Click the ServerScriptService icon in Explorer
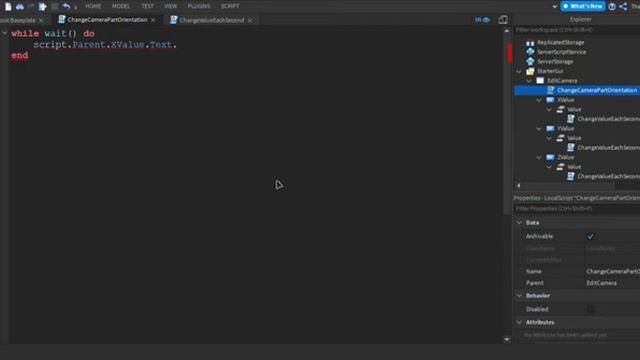 point(530,52)
